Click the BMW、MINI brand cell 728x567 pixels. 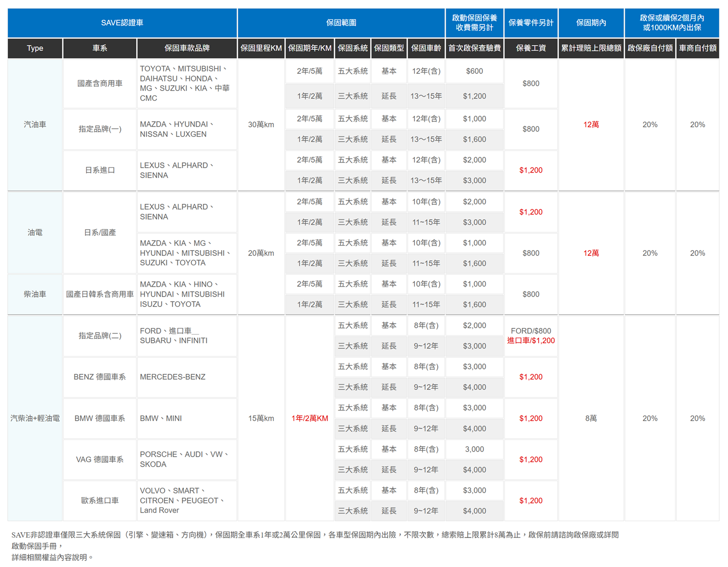(x=187, y=419)
